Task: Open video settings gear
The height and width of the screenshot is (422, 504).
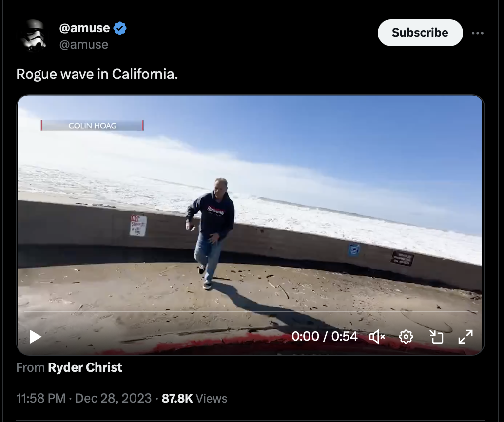Action: pos(406,337)
